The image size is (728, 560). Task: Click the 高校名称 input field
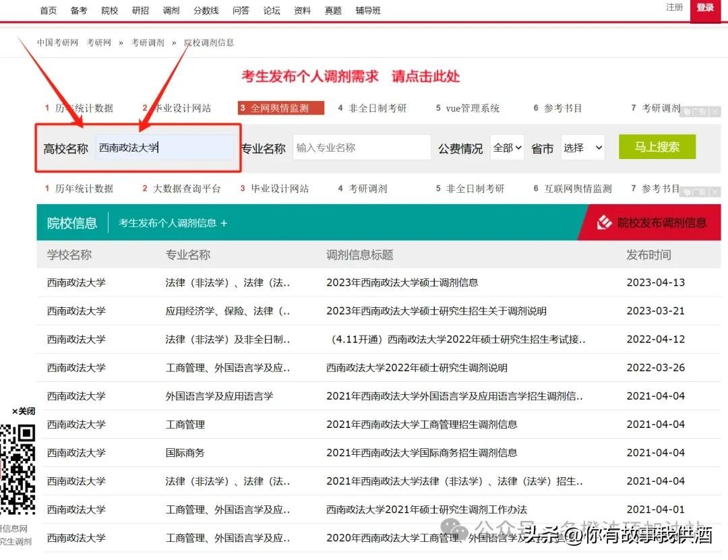tap(165, 148)
